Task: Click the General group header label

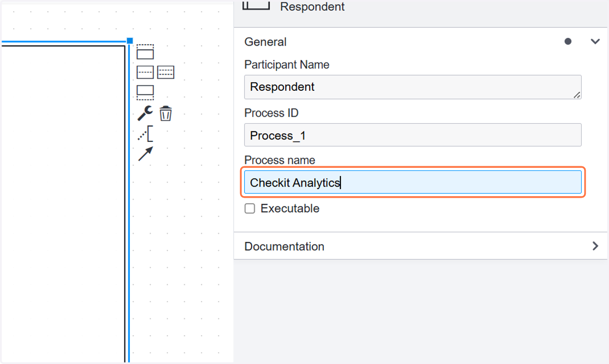Action: (265, 42)
